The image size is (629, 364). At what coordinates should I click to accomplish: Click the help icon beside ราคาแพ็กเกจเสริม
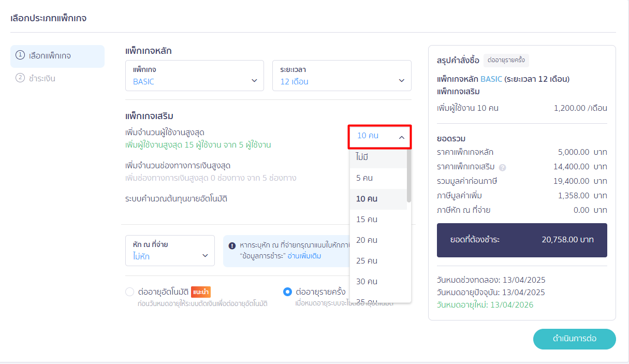tap(502, 167)
